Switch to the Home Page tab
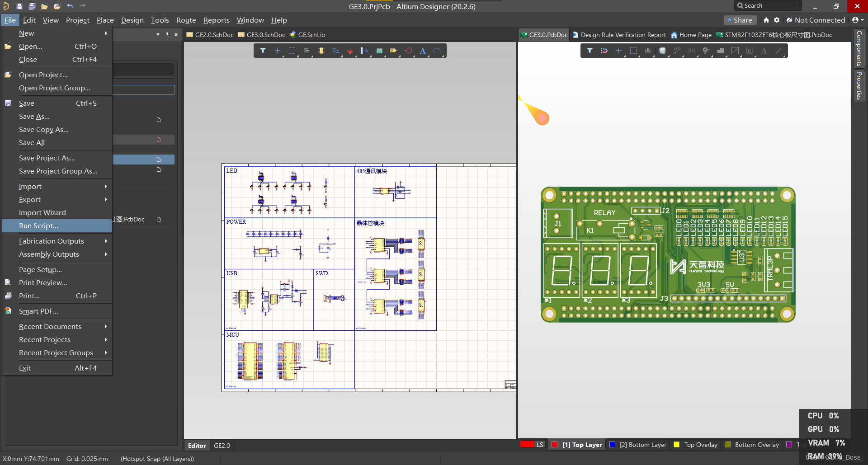Image resolution: width=868 pixels, height=465 pixels. (x=691, y=35)
